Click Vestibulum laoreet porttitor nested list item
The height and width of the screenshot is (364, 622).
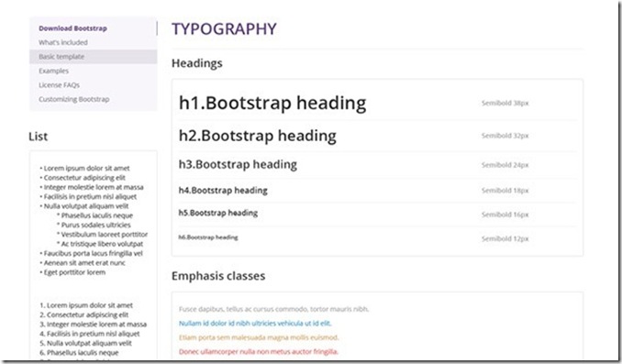point(103,235)
